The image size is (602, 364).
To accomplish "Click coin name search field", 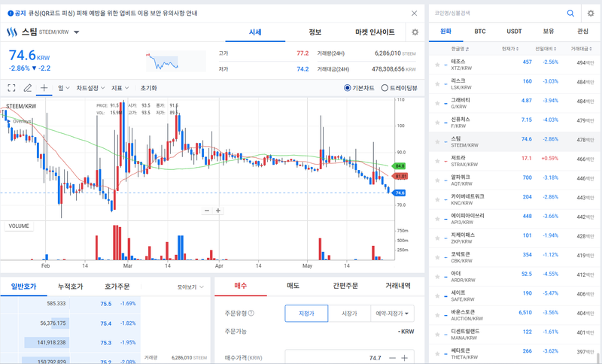I will point(497,13).
